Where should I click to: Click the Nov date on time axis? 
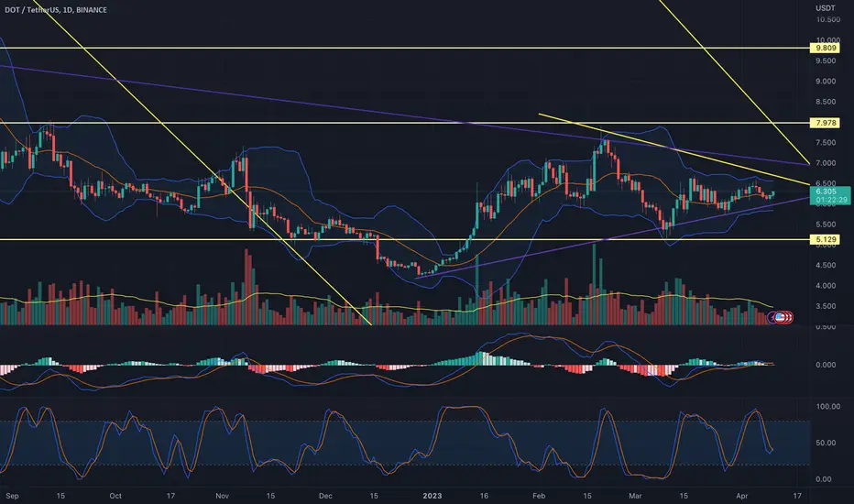[x=223, y=496]
